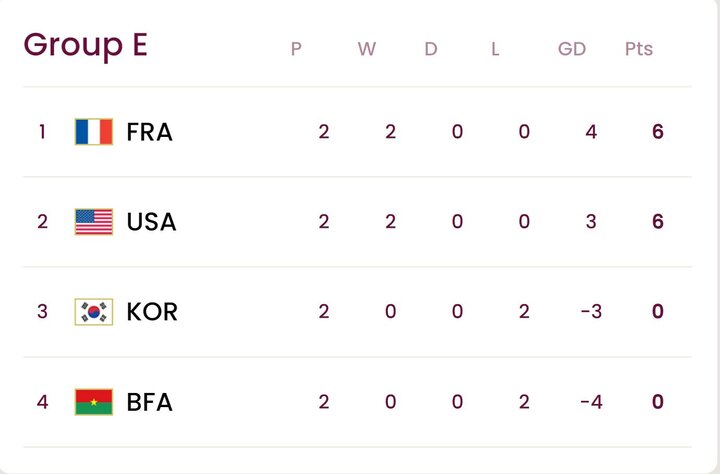Open the USA team entry
The height and width of the screenshot is (474, 720).
(152, 222)
